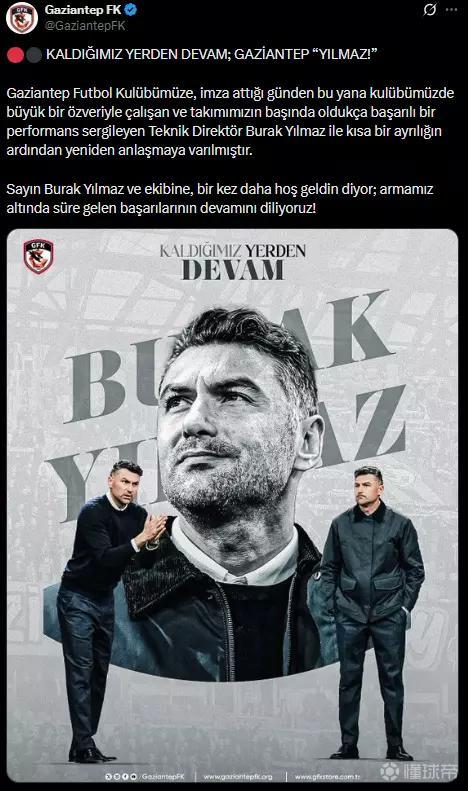Click the standing figure in black jacket
The image size is (468, 791).
[x=372, y=613]
